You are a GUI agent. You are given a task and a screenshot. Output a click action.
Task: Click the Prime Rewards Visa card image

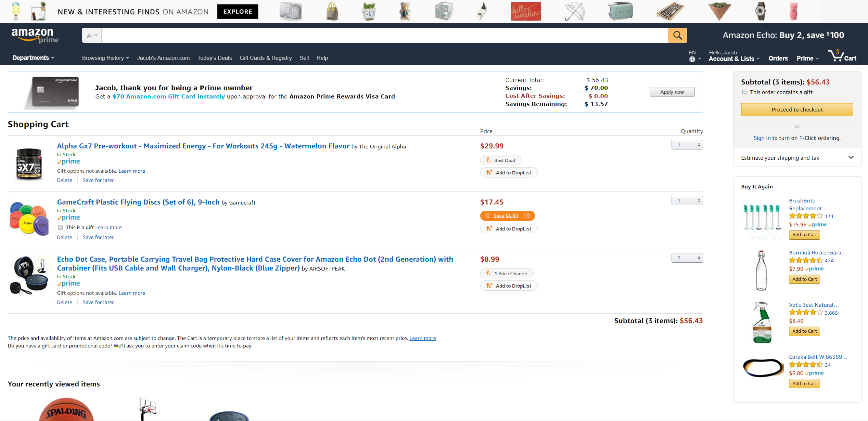52,92
